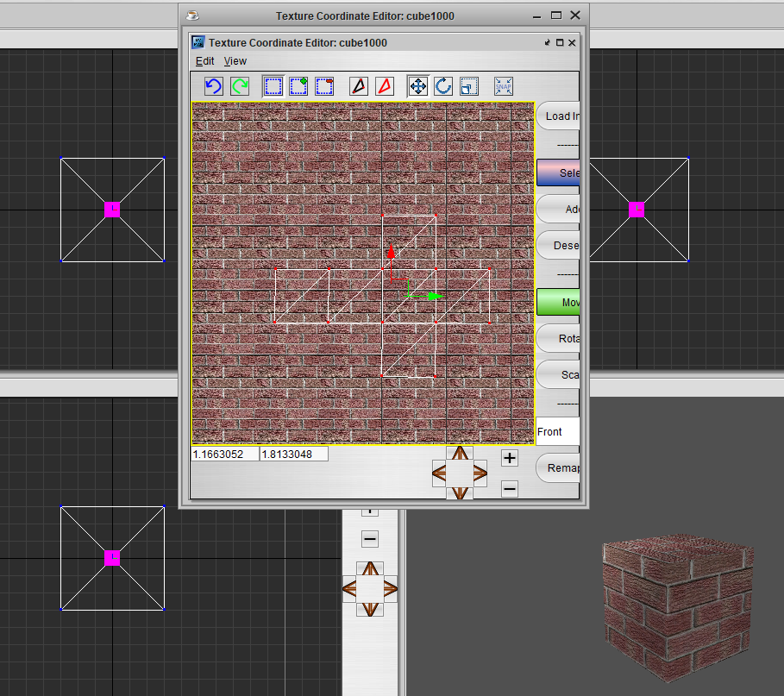The image size is (784, 696).
Task: Click the green Redo arrow icon
Action: 240,86
